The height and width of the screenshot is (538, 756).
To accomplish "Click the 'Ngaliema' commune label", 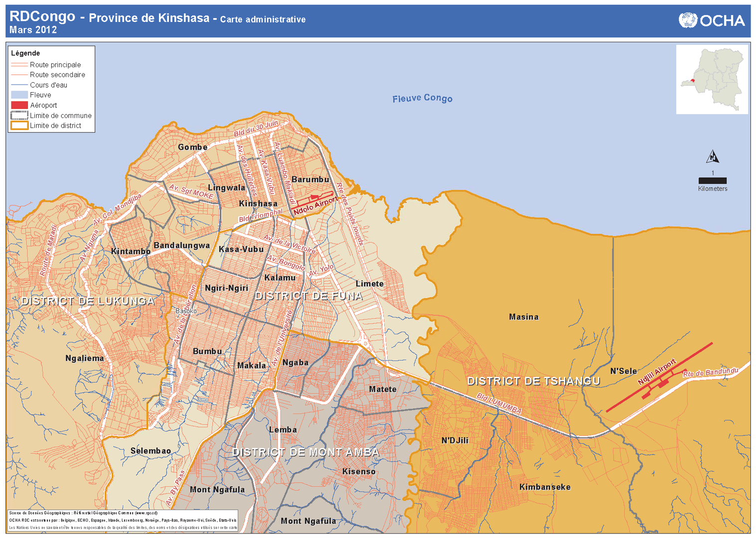I will pyautogui.click(x=84, y=358).
